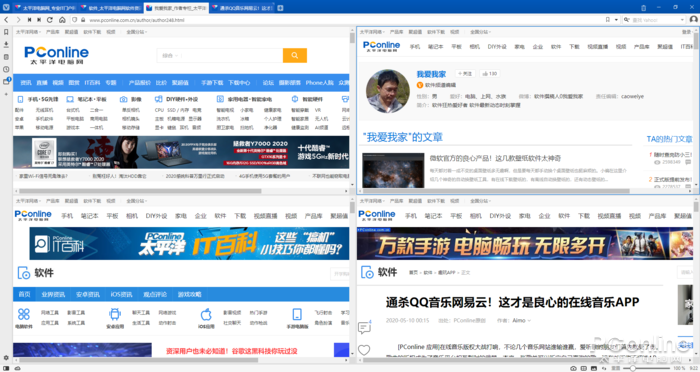Screen dimensions: 700x372
Task: Click the comment bubble icon in article pane
Action: pos(364,328)
